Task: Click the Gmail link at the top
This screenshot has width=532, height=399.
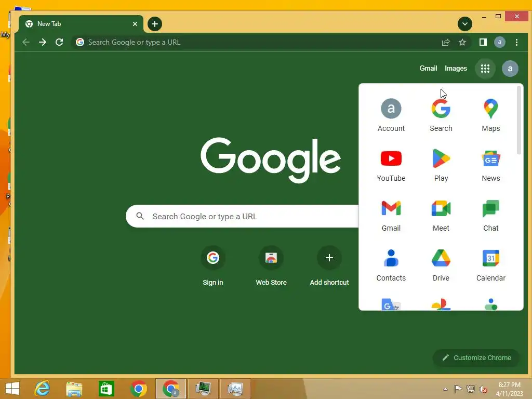Action: pos(428,68)
